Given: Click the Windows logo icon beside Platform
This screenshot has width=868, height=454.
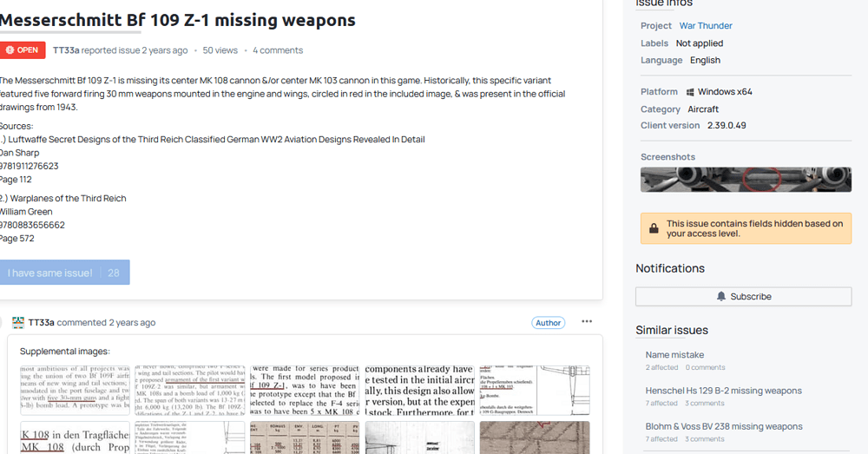Looking at the screenshot, I should point(690,92).
